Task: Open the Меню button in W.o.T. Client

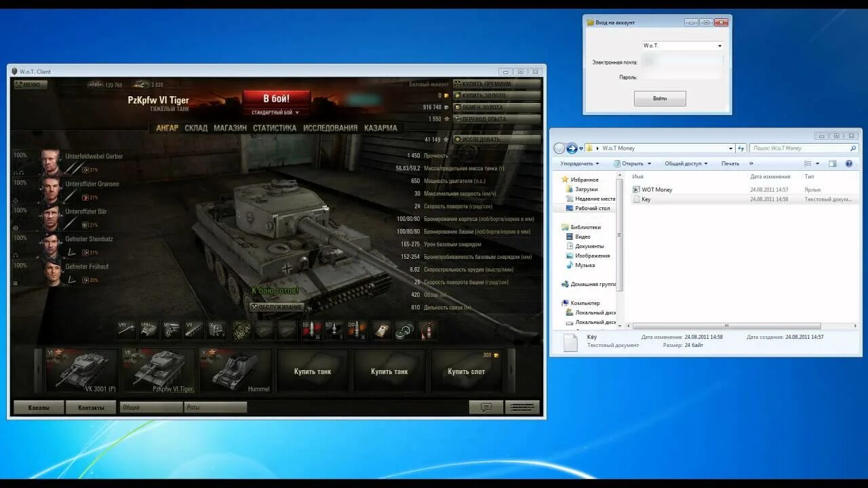Action: pos(31,85)
